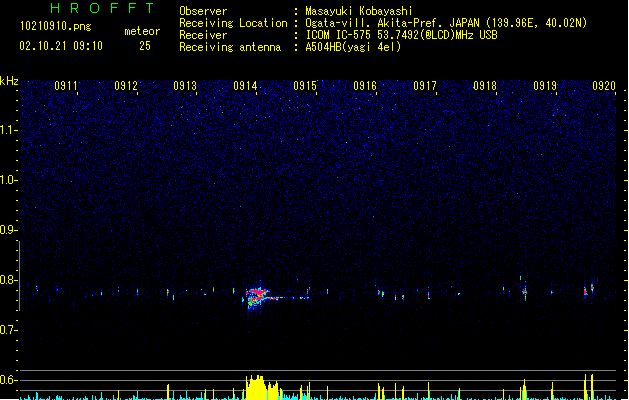Click the 0912 time marker
The image size is (629, 400).
coord(126,86)
